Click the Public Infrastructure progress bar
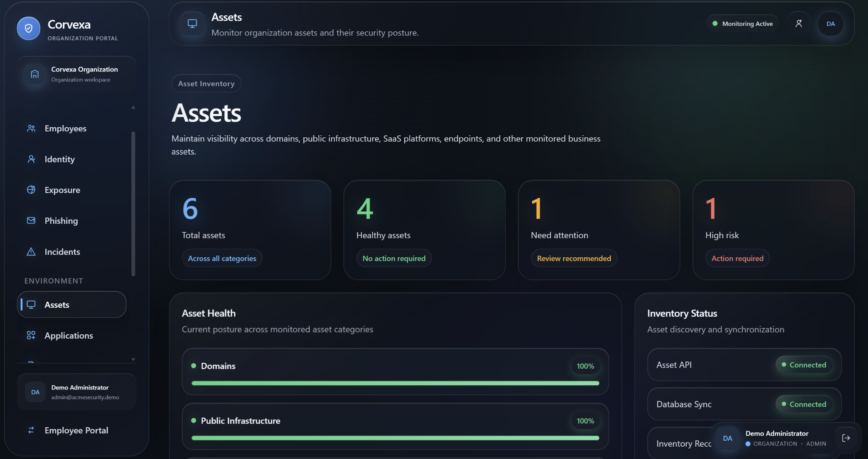The width and height of the screenshot is (868, 459). pos(395,438)
